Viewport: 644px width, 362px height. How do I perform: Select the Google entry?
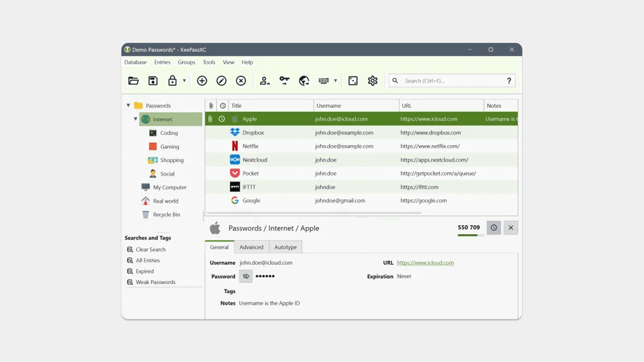pyautogui.click(x=362, y=201)
